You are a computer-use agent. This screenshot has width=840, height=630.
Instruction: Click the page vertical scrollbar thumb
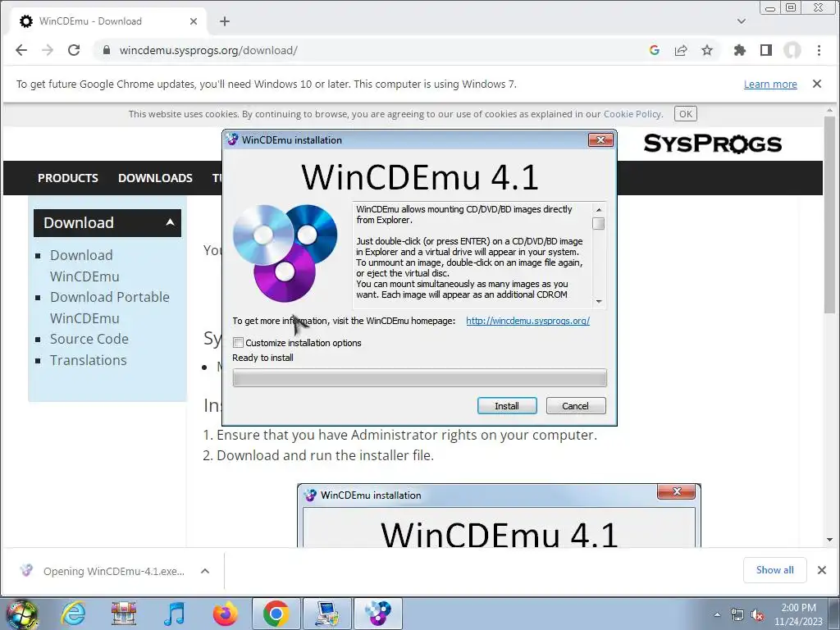(830, 214)
